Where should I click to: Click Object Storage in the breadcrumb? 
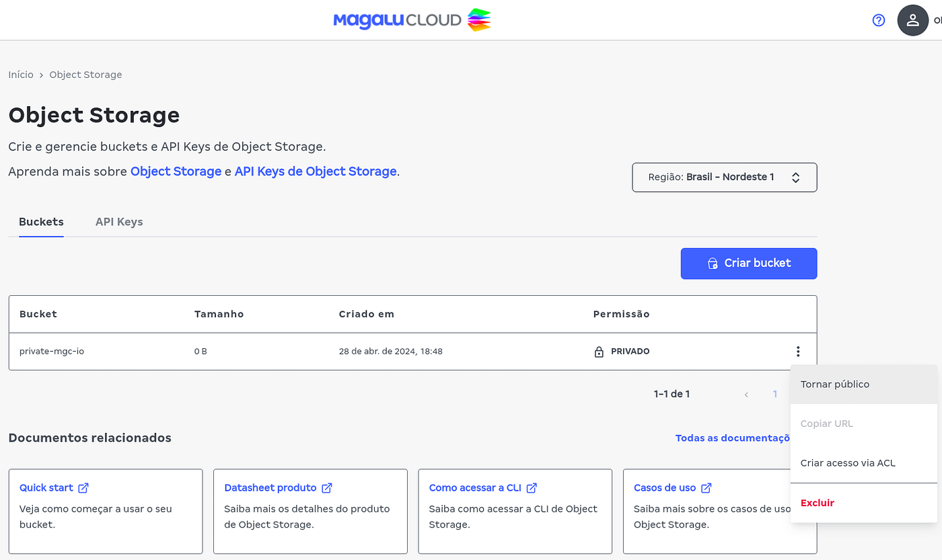[x=85, y=75]
